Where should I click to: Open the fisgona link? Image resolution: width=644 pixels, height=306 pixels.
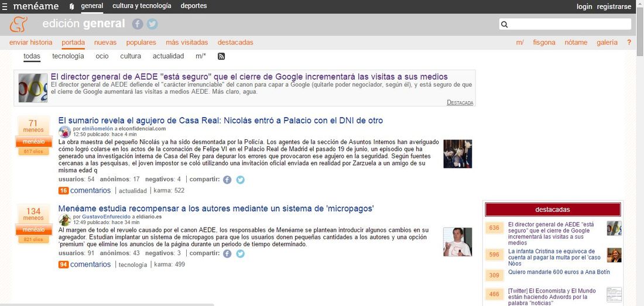click(x=544, y=42)
